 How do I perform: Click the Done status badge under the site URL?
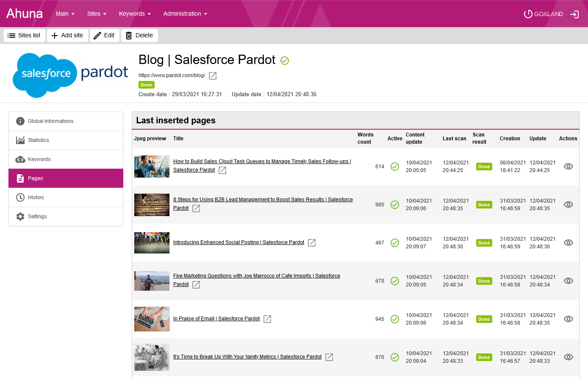click(x=146, y=85)
